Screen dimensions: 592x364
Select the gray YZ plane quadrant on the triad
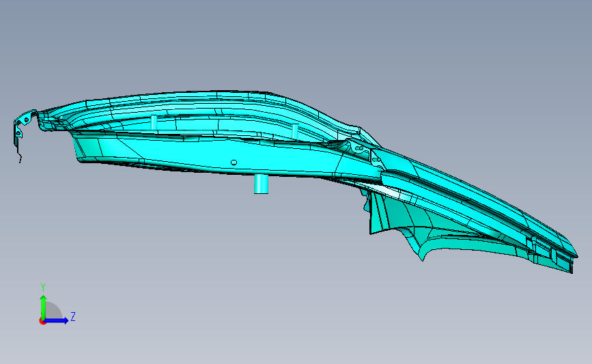(x=54, y=310)
